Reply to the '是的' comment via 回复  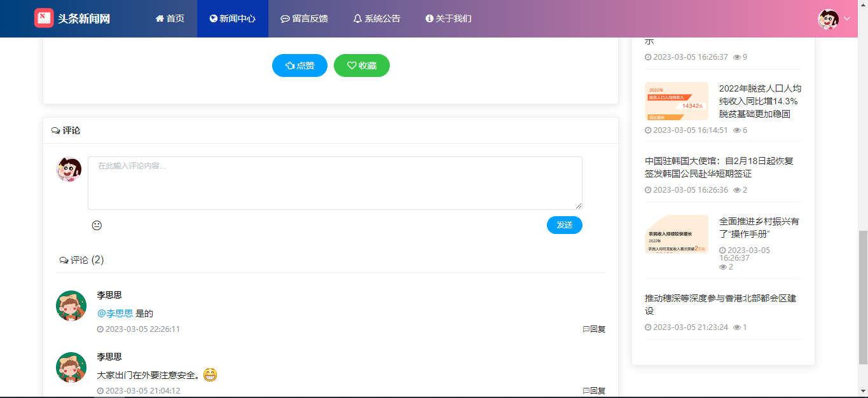pyautogui.click(x=594, y=329)
